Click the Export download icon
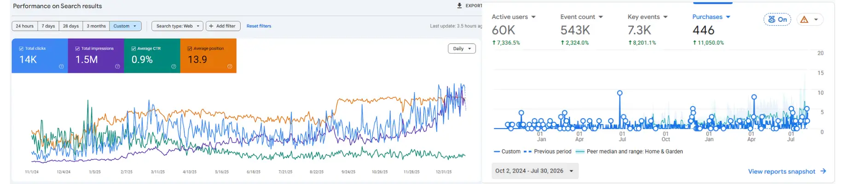The height and width of the screenshot is (184, 868). coord(459,6)
